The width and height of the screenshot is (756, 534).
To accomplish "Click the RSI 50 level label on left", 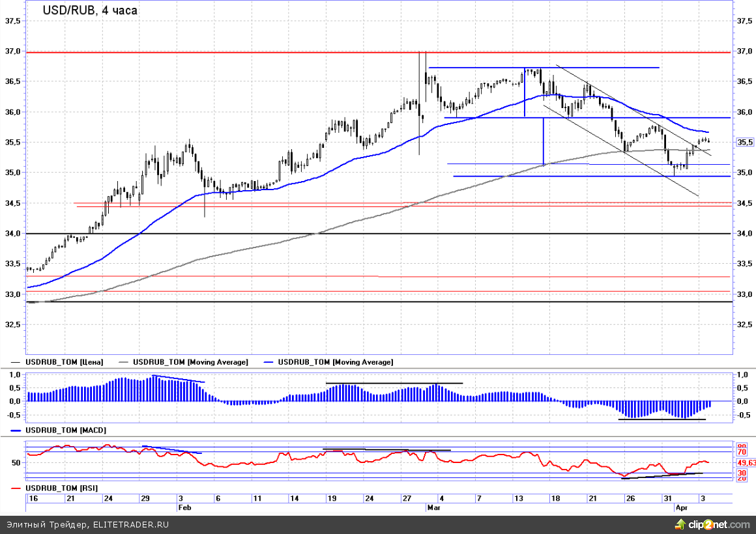I will [x=16, y=462].
